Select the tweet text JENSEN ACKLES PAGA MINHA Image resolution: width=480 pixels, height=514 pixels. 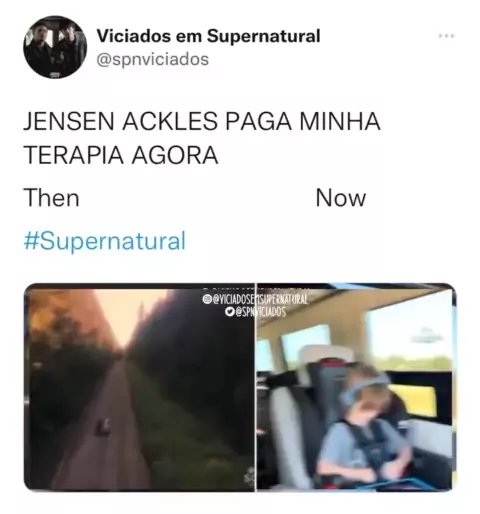pyautogui.click(x=202, y=121)
